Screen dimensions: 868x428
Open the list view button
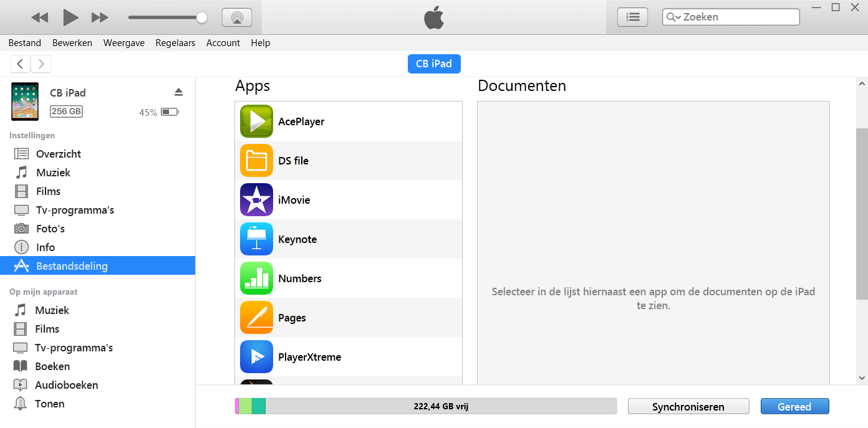pyautogui.click(x=632, y=17)
